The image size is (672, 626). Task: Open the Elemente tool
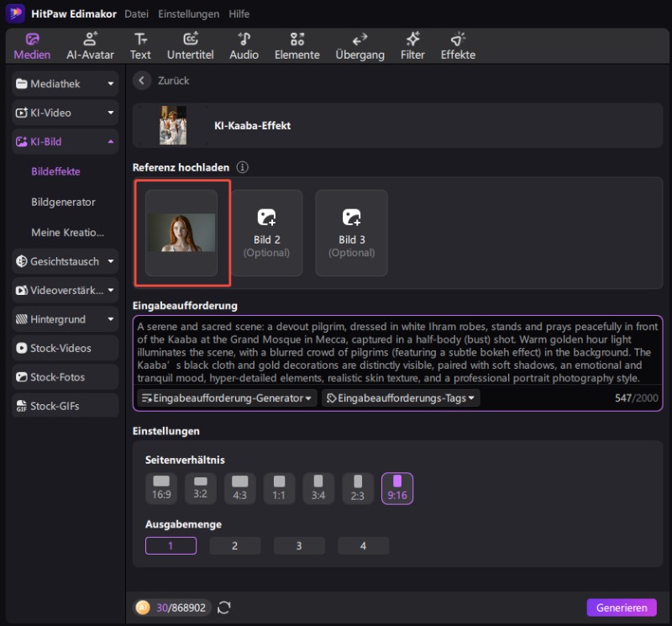coord(298,45)
